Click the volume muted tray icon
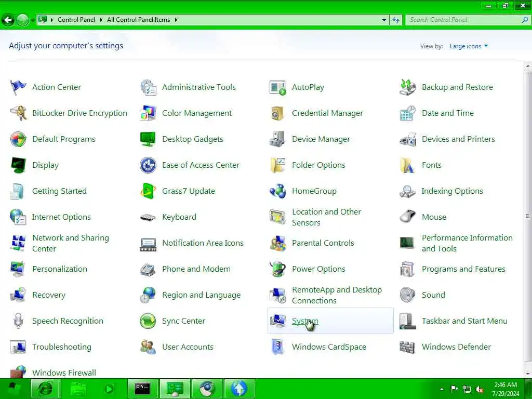This screenshot has height=399, width=532. [x=480, y=389]
